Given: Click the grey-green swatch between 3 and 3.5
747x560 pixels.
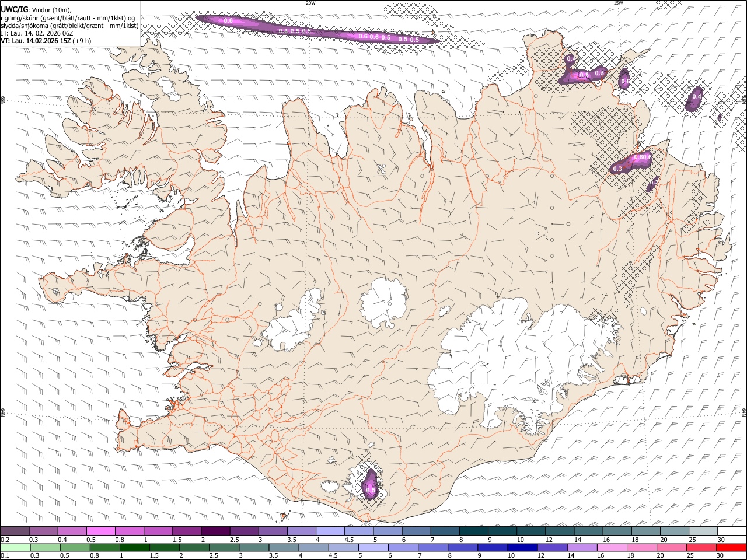Looking at the screenshot, I should tap(253, 547).
